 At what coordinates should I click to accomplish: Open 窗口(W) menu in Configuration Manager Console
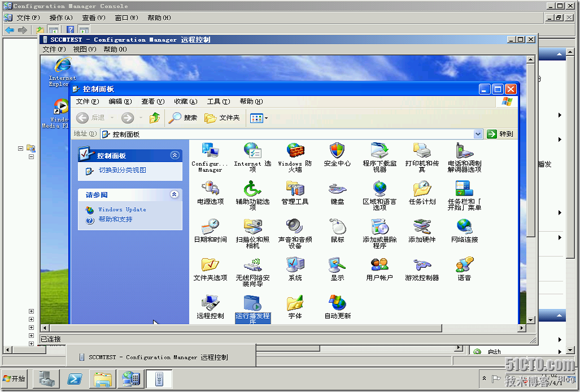[127, 18]
